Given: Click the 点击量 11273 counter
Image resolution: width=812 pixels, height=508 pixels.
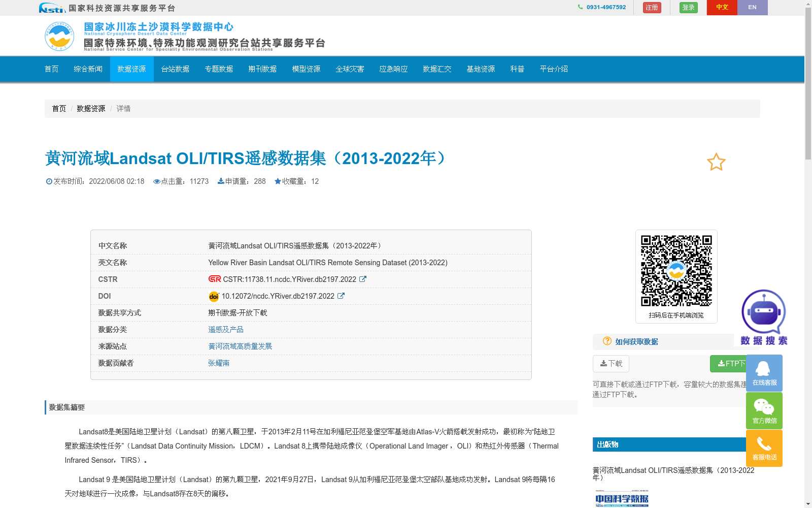Looking at the screenshot, I should (181, 181).
